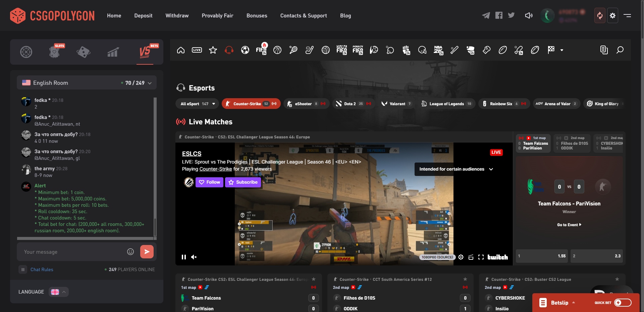
Task: Open the dice game icon
Action: (x=84, y=52)
